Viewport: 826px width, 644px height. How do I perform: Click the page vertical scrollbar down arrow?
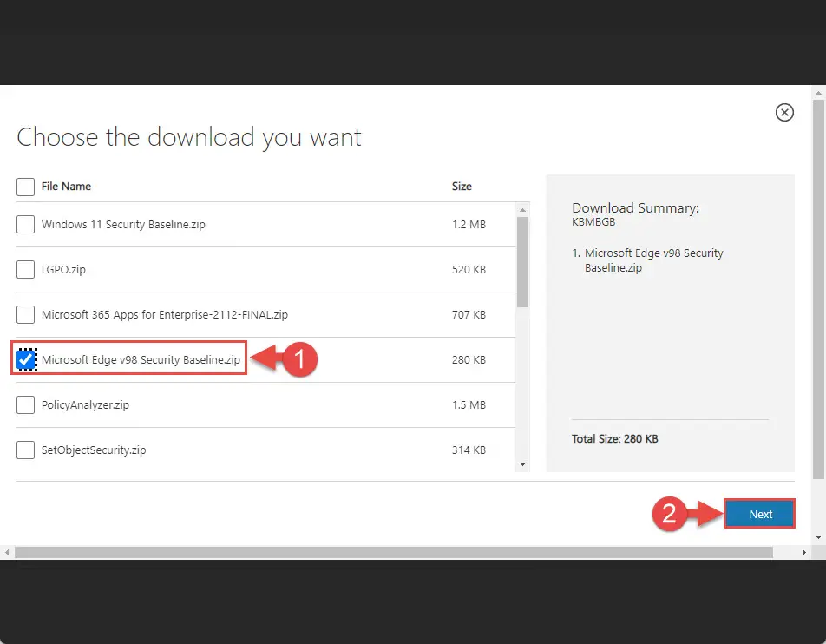point(818,537)
